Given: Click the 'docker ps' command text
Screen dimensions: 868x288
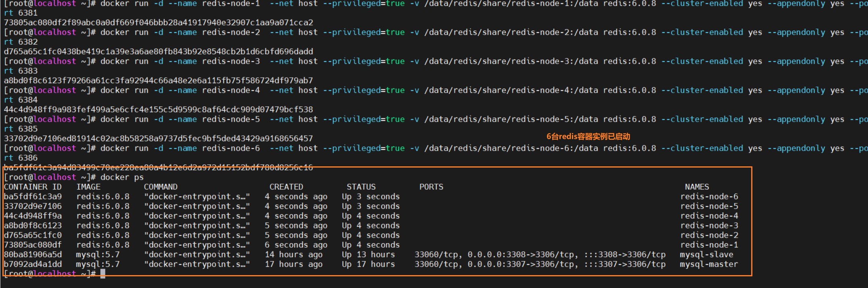Looking at the screenshot, I should coord(122,177).
